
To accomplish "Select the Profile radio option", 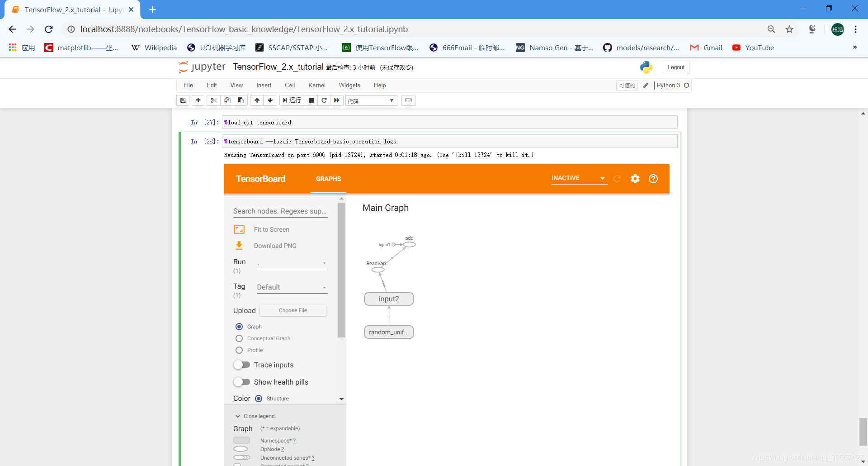I will (239, 350).
